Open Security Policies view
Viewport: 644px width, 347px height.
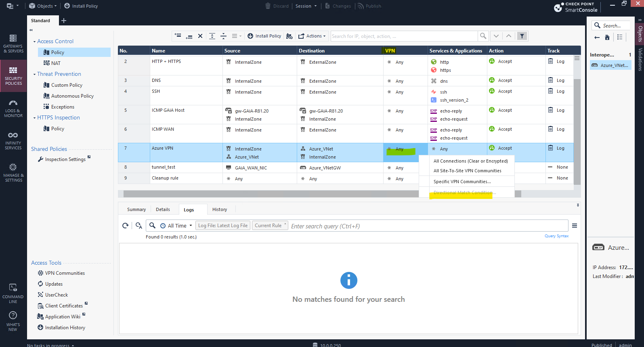tap(13, 76)
